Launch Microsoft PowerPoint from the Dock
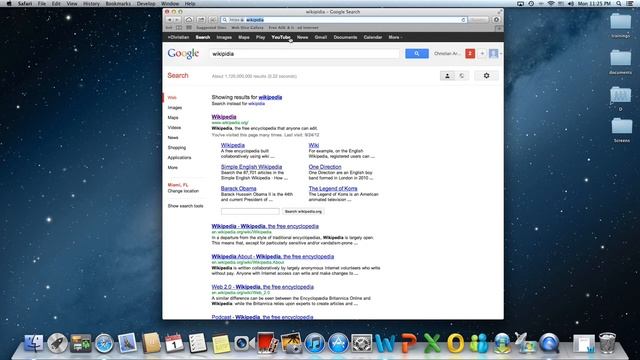Viewport: 640px width, 360px height. pos(409,343)
